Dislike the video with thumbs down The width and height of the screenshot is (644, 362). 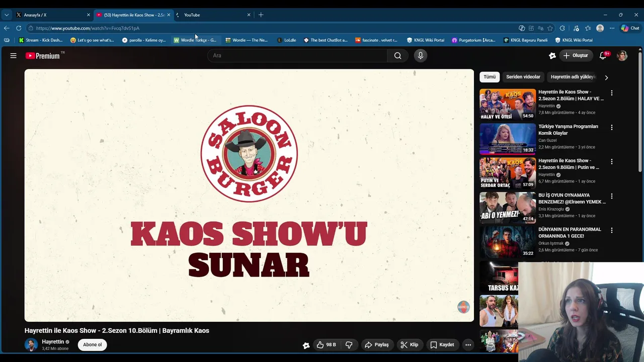349,345
